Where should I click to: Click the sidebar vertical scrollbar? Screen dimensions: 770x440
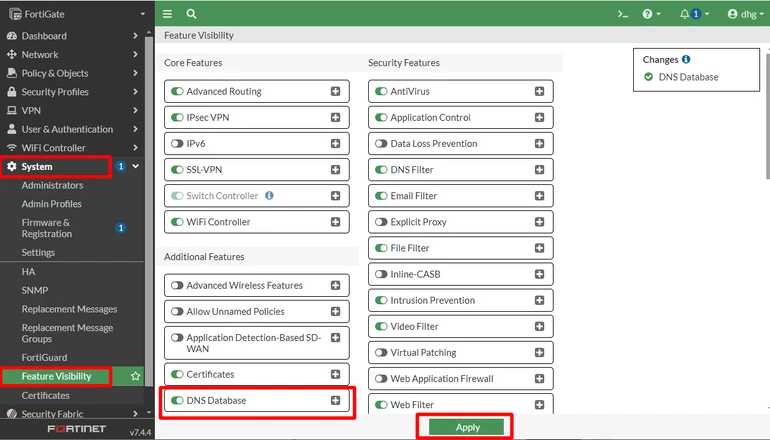click(x=149, y=211)
